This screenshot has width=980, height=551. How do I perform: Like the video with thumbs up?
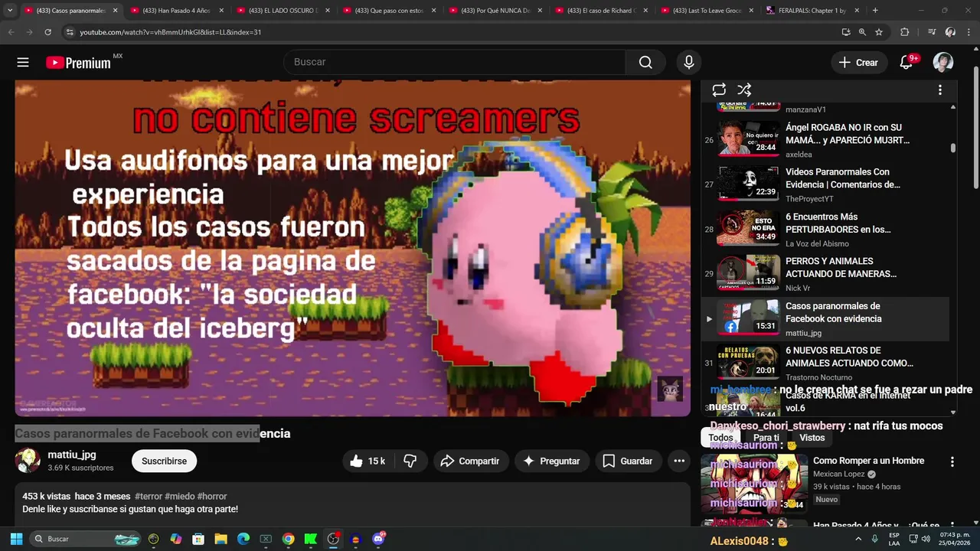click(368, 461)
